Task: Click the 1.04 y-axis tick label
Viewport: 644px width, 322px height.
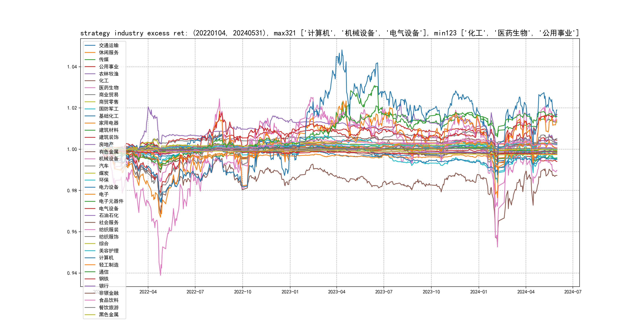Action: pos(72,67)
